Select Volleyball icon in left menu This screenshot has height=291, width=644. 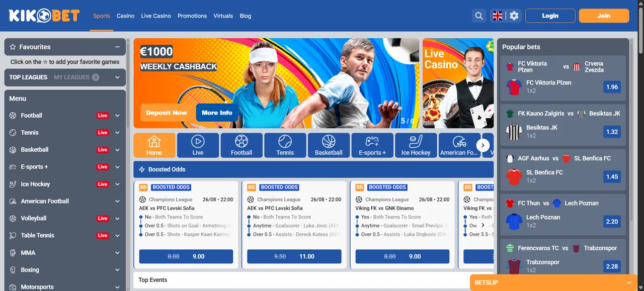tap(13, 218)
